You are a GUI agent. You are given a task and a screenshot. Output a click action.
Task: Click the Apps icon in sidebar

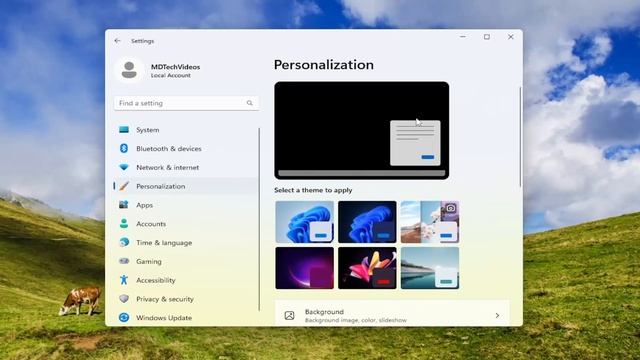(124, 205)
